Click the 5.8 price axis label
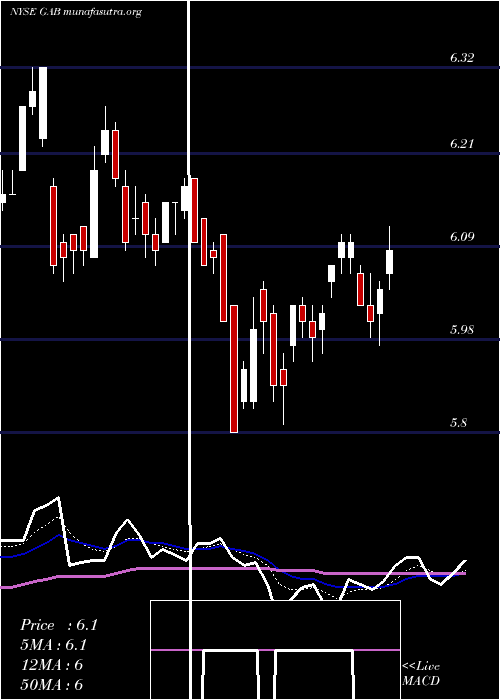This screenshot has width=500, height=700. pyautogui.click(x=459, y=422)
